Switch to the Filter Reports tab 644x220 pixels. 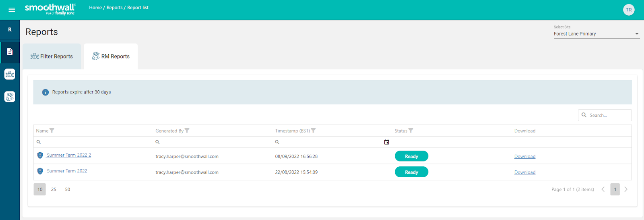[x=52, y=56]
